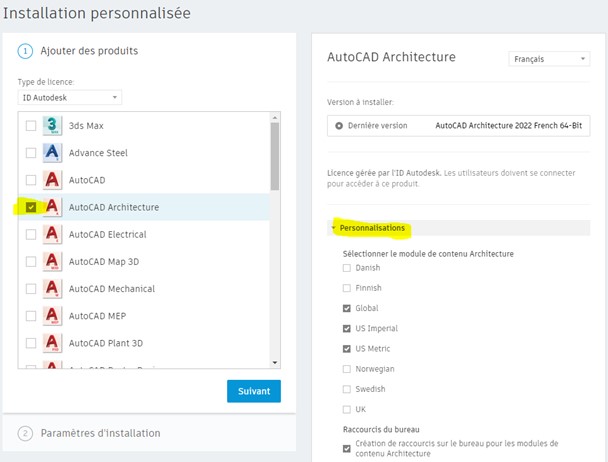
Task: Collapse the Personnalisations section
Action: click(x=458, y=228)
